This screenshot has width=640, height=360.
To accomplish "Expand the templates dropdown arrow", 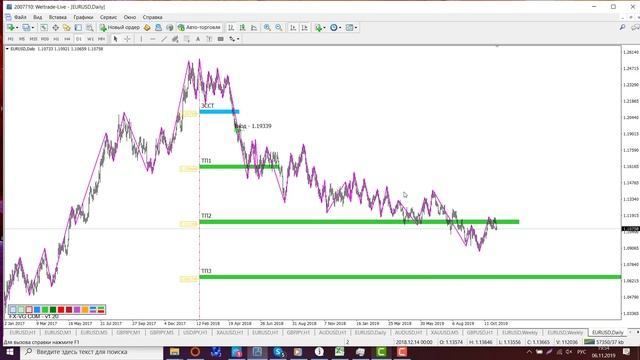I will 356,28.
